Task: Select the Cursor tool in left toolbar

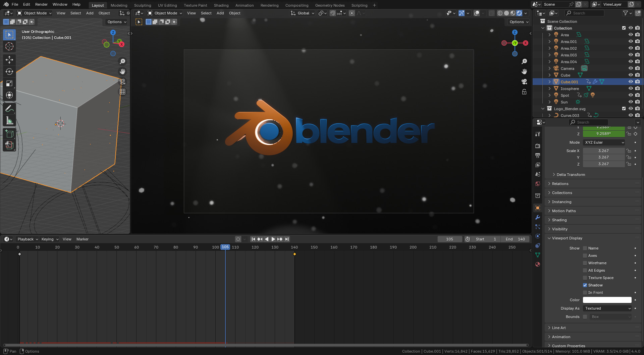Action: pyautogui.click(x=9, y=46)
